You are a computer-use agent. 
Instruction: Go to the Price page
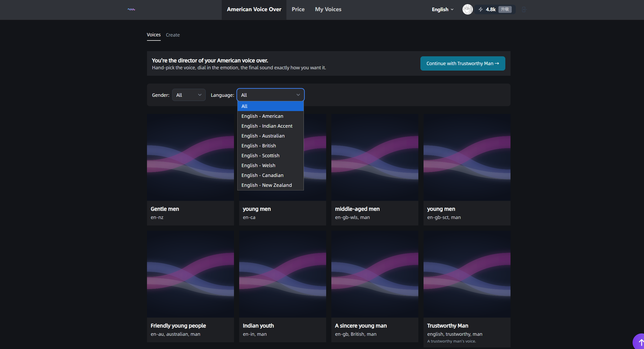[298, 10]
